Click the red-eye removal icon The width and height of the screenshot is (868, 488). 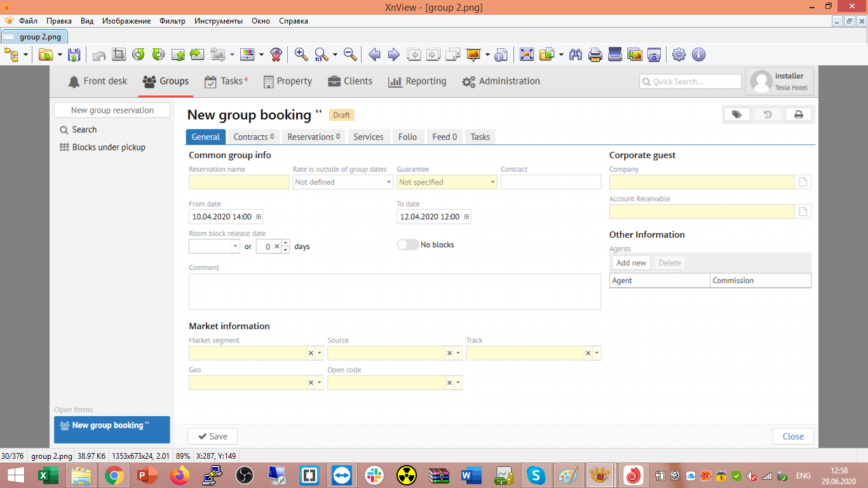[276, 55]
